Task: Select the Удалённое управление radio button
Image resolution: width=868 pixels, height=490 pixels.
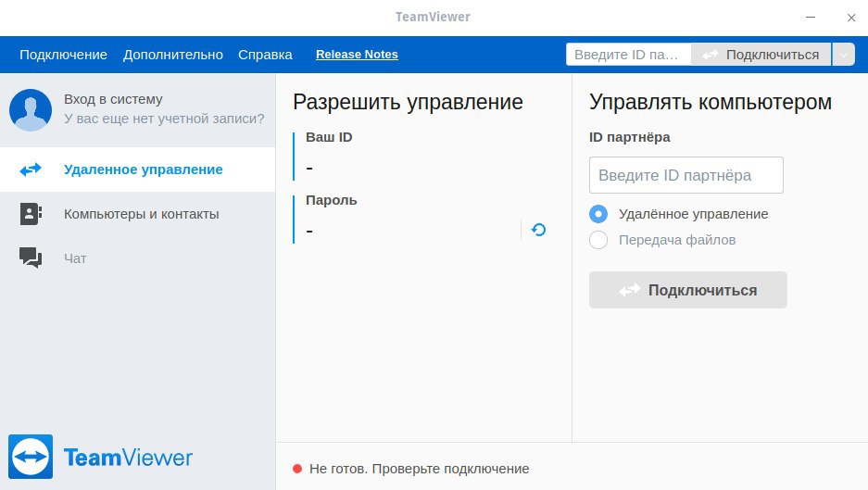Action: click(x=598, y=214)
